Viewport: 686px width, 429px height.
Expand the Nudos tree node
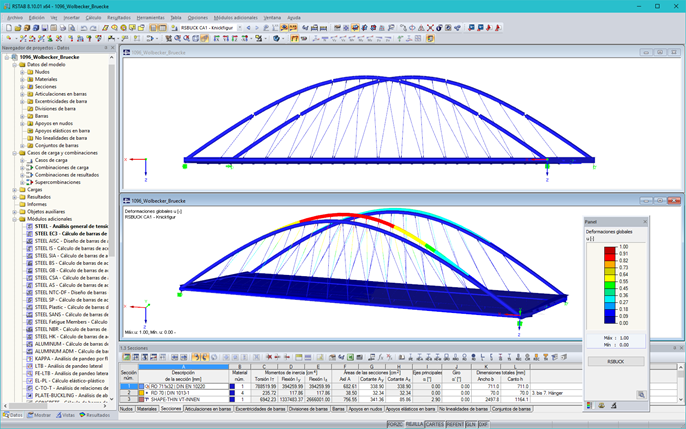(x=22, y=72)
